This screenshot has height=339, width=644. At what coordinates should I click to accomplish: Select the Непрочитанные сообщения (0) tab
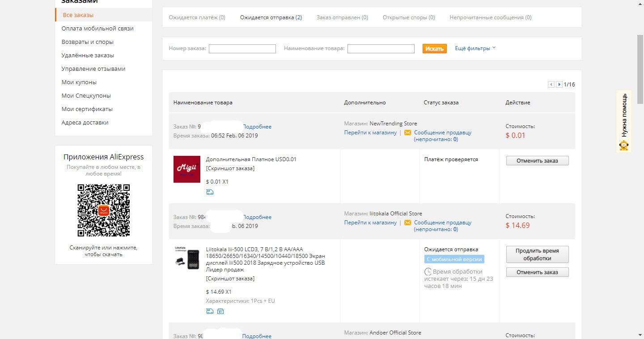(x=491, y=17)
